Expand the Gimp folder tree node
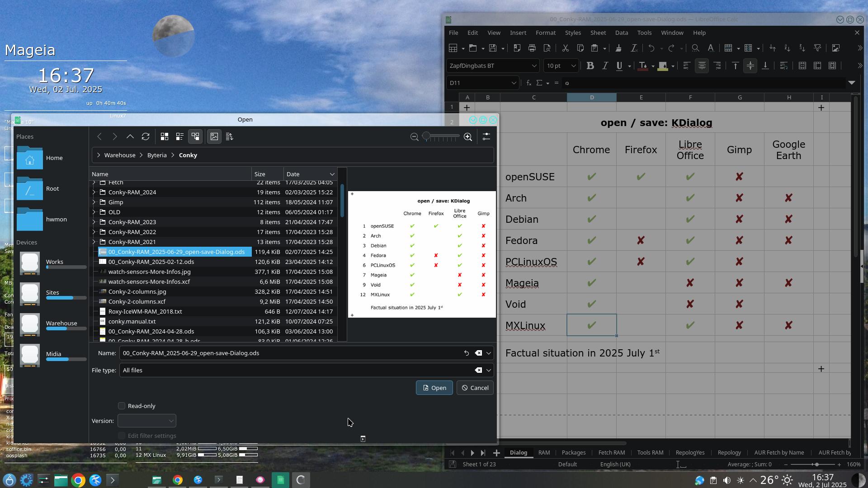The width and height of the screenshot is (868, 488). 94,202
